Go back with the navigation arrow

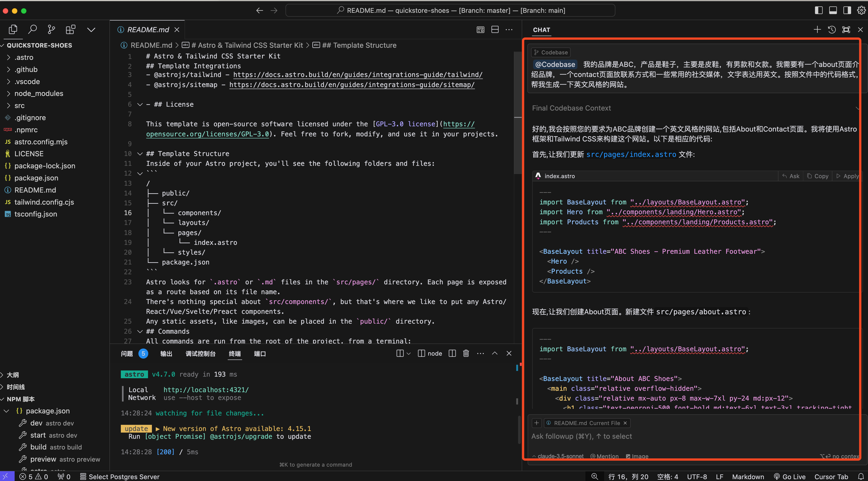click(x=259, y=11)
